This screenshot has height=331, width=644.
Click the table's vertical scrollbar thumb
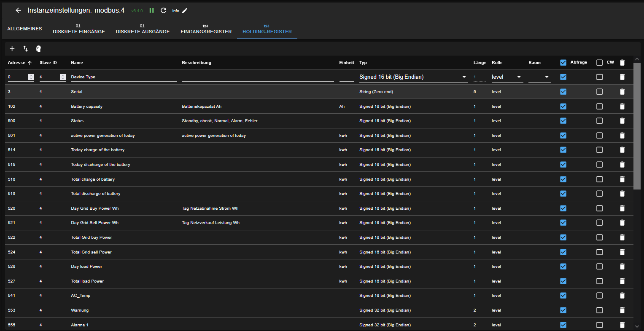click(637, 125)
